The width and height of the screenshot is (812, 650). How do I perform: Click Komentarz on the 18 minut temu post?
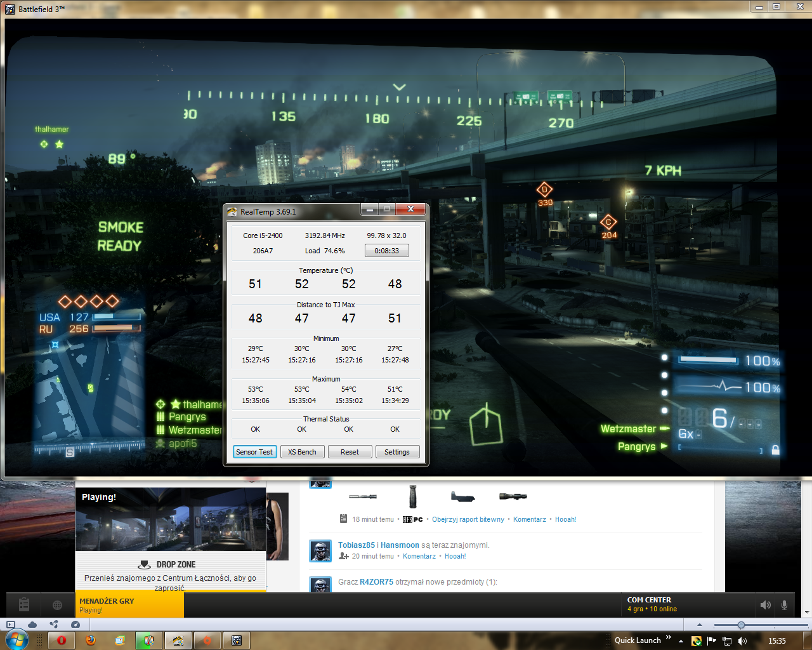pyautogui.click(x=530, y=519)
